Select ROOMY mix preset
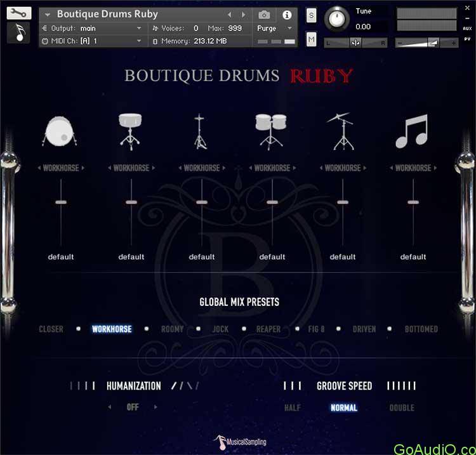 tap(173, 329)
